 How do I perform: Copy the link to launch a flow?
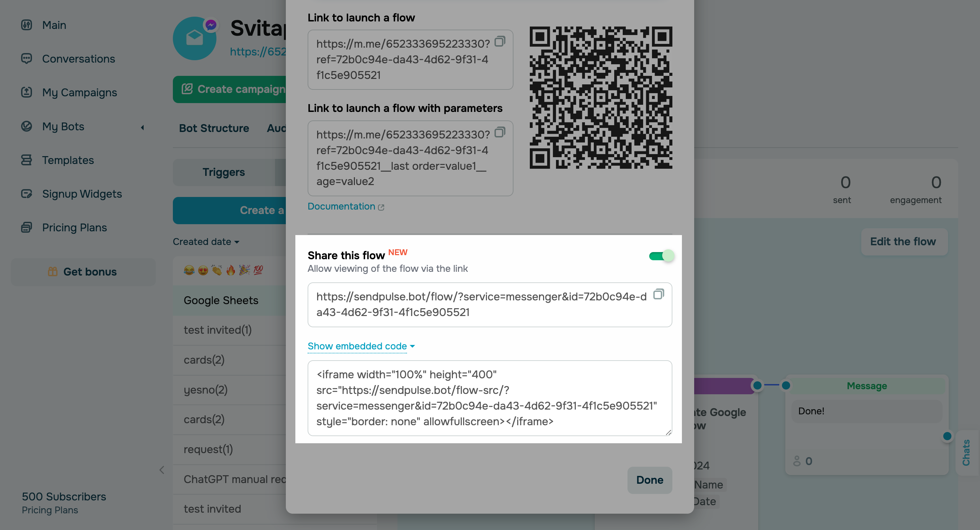500,42
